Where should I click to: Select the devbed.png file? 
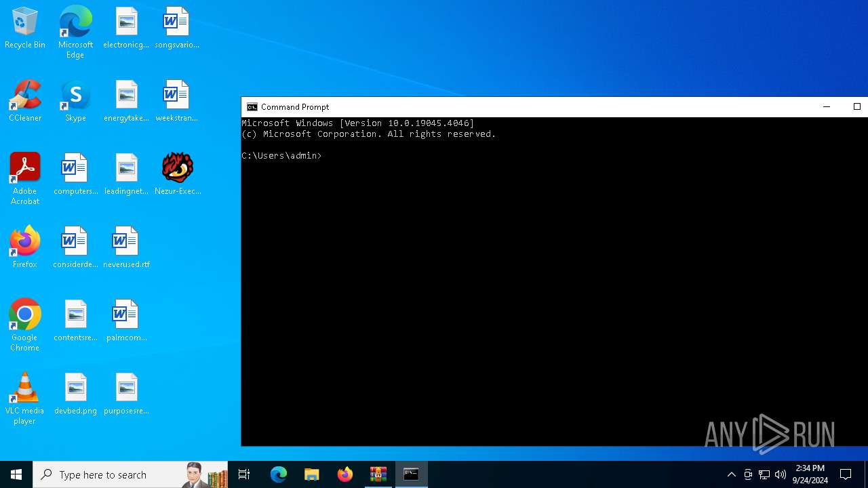(75, 394)
